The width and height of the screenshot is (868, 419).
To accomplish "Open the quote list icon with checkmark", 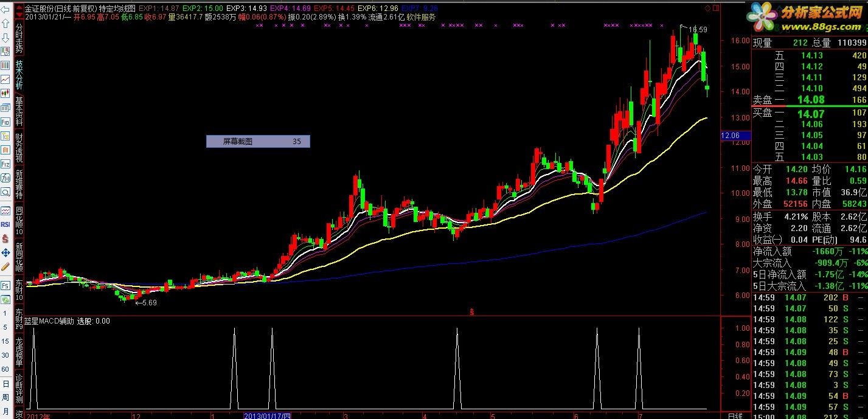I will pos(5,51).
